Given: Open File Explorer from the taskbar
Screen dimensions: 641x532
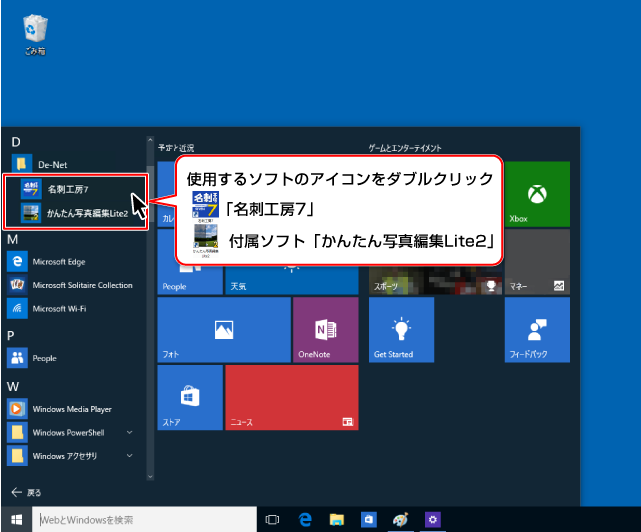Looking at the screenshot, I should [336, 519].
